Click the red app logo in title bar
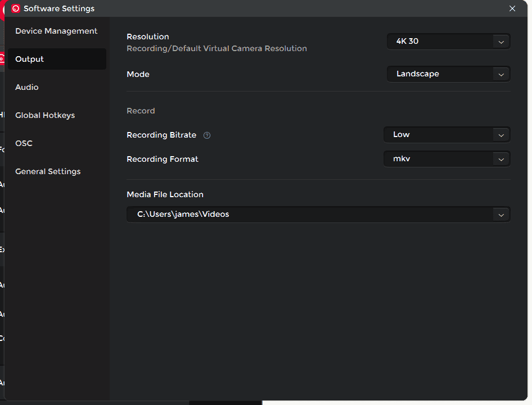 click(x=16, y=8)
